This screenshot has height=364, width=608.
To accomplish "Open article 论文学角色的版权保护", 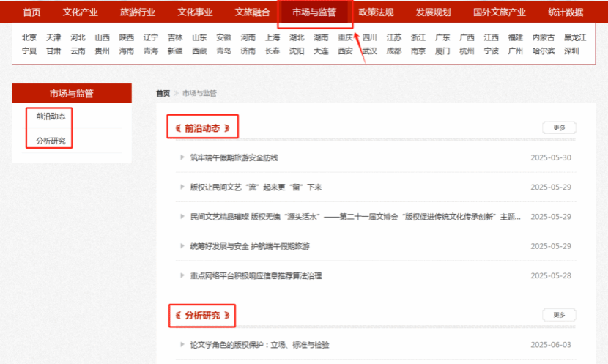I will [259, 345].
